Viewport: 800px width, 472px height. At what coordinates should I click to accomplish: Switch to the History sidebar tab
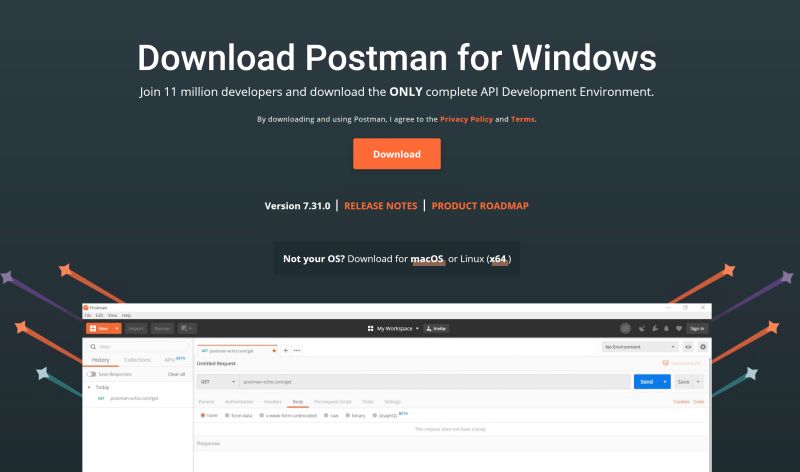coord(101,360)
